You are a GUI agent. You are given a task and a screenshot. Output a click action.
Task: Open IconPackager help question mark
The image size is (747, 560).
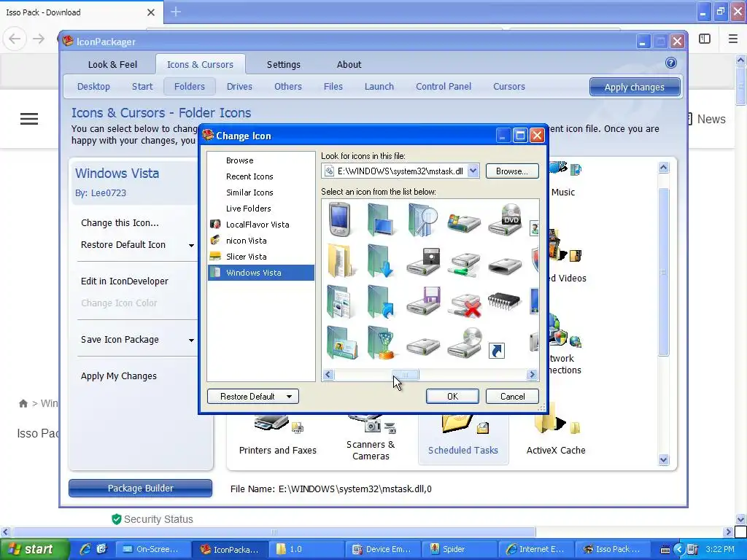pyautogui.click(x=671, y=63)
